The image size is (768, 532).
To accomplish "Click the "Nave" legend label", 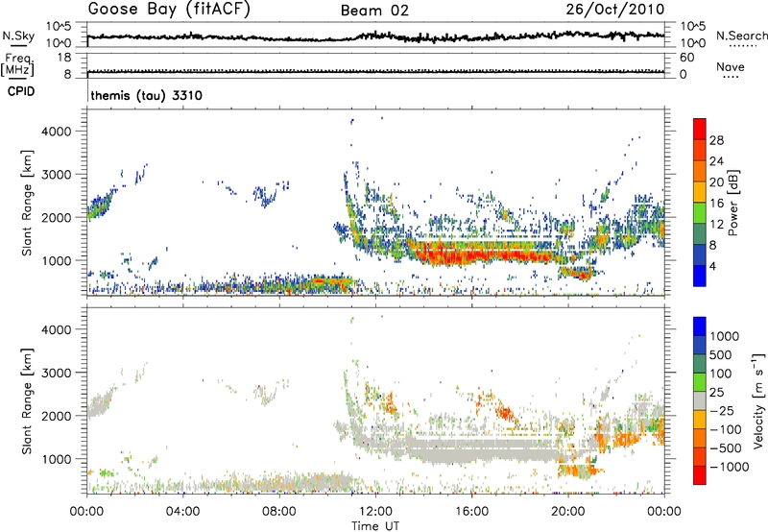I will click(731, 66).
